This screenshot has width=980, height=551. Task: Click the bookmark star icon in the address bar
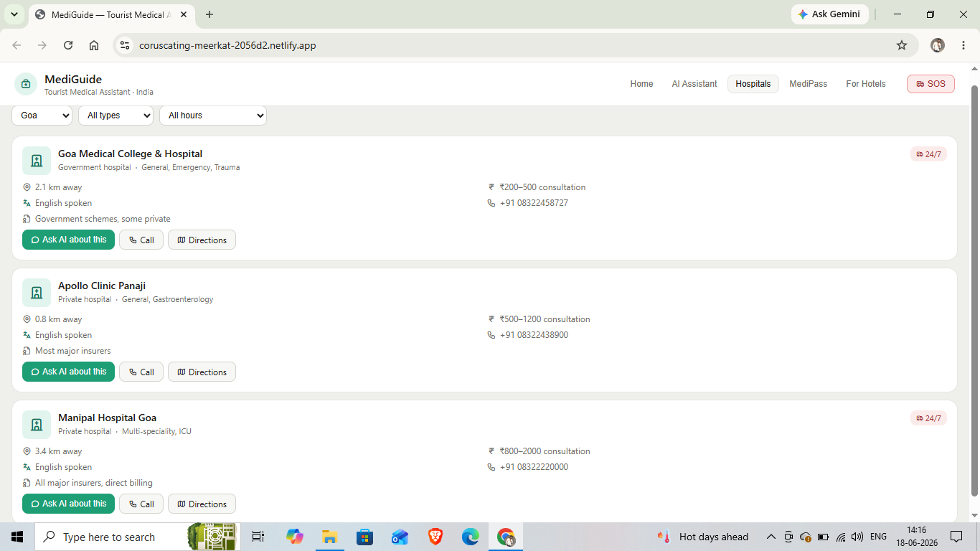coord(902,45)
